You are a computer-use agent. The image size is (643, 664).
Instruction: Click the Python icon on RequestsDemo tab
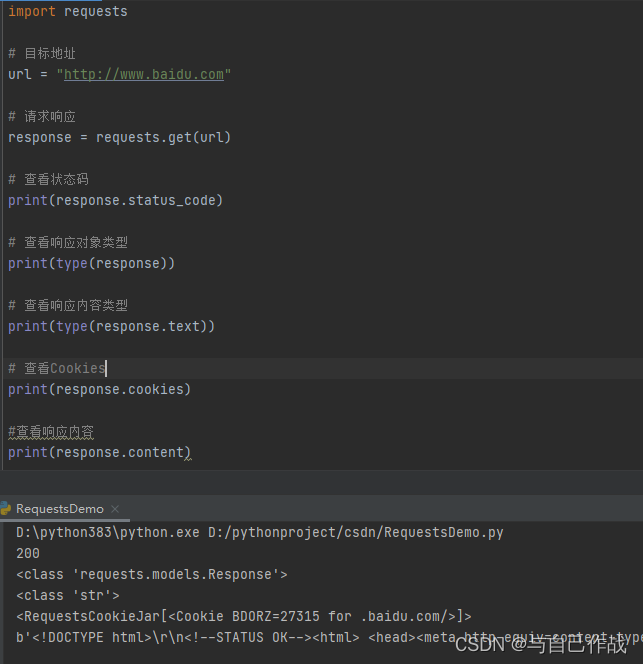(5, 509)
